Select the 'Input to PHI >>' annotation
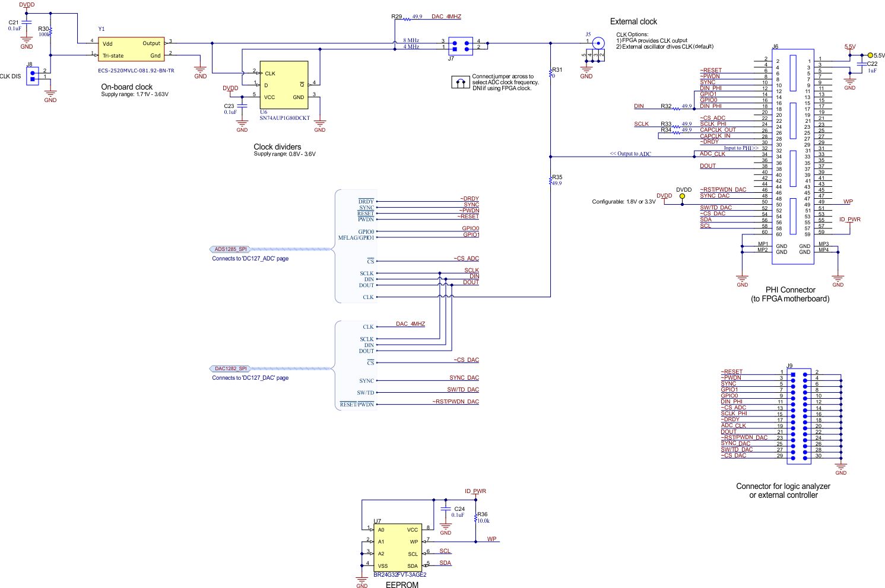 (x=741, y=148)
